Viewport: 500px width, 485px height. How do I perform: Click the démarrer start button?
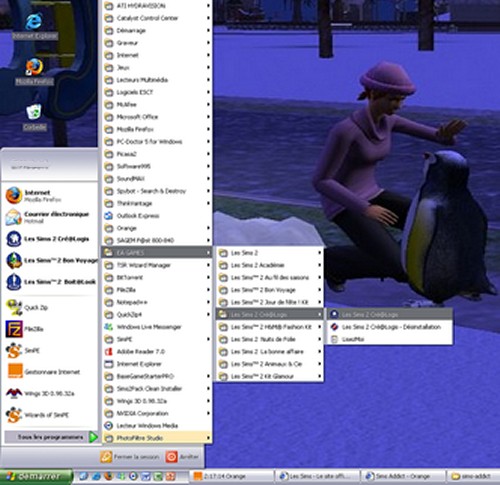[36, 476]
